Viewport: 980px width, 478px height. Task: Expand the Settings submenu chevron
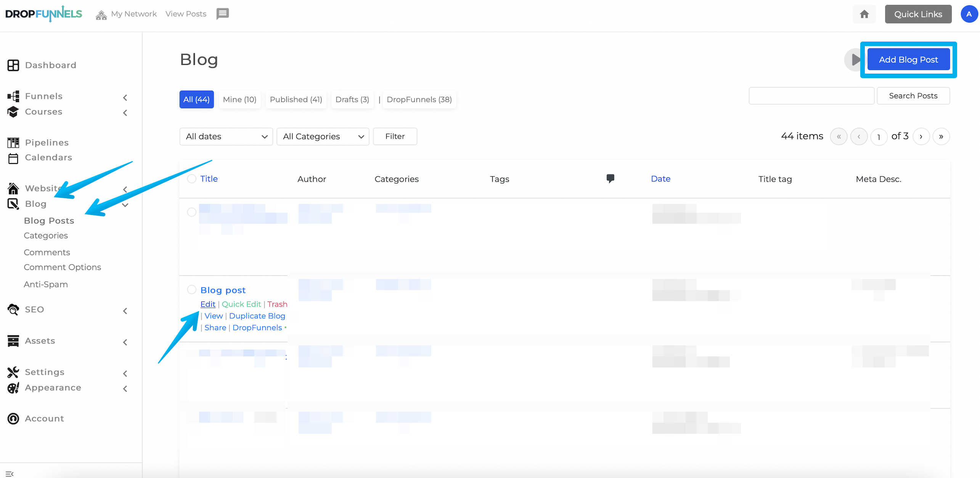125,374
